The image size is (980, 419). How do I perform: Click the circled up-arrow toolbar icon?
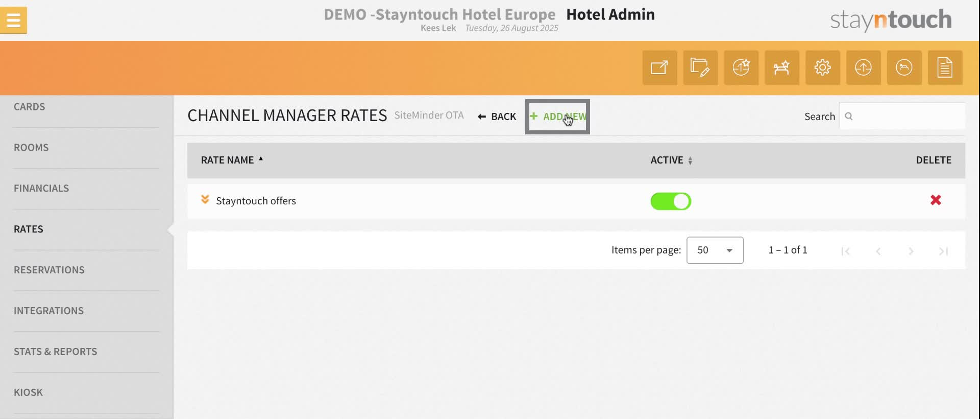click(x=864, y=67)
